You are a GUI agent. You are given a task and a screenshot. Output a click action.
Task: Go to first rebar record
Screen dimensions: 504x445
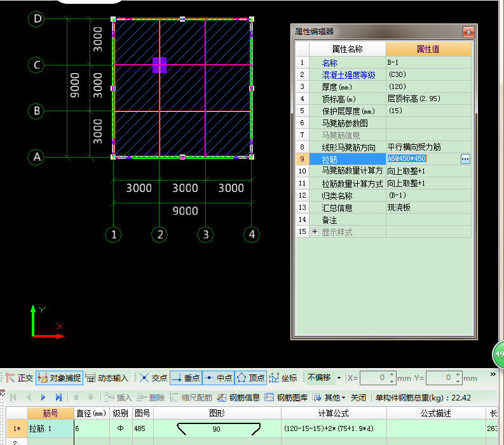pyautogui.click(x=13, y=397)
